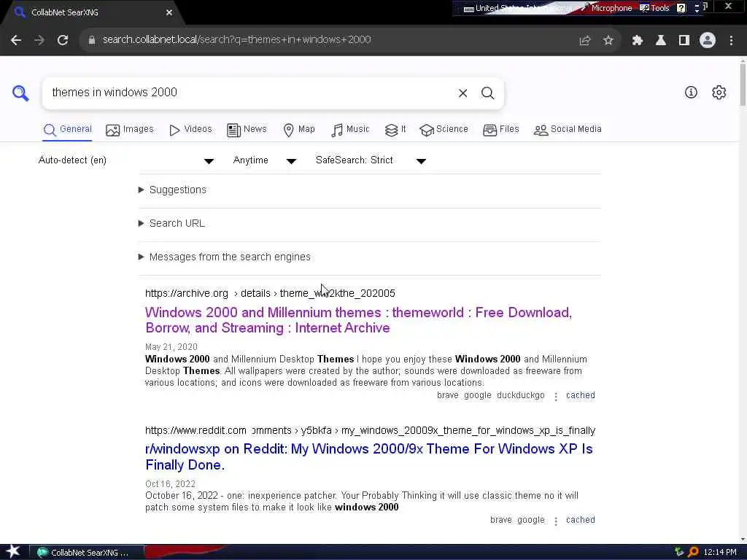Click the language bar help icon
This screenshot has height=560, width=747.
(x=681, y=8)
